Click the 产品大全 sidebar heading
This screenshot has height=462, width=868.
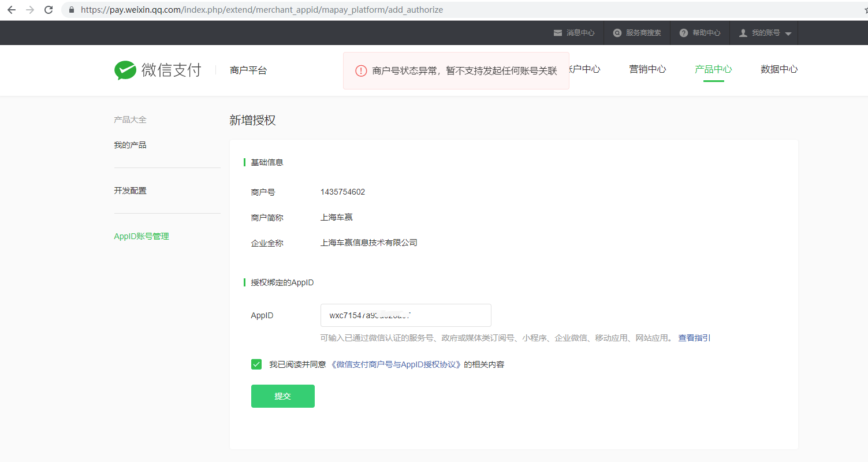(130, 120)
